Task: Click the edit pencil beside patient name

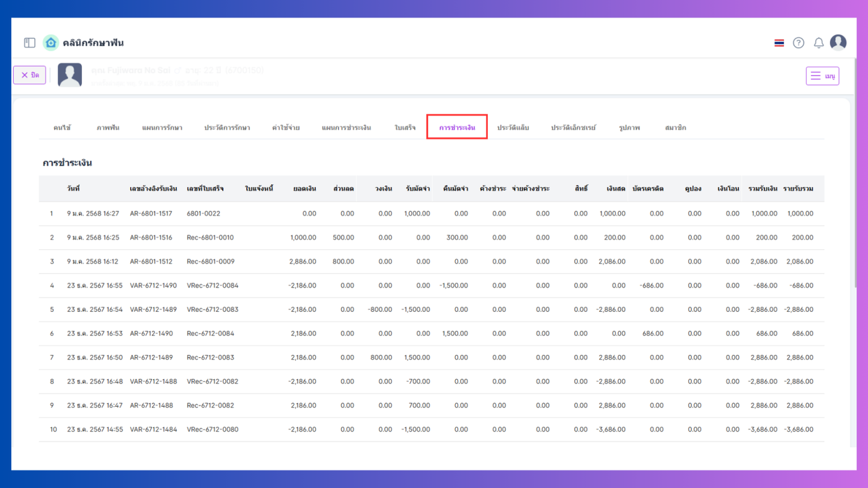Action: [x=177, y=71]
